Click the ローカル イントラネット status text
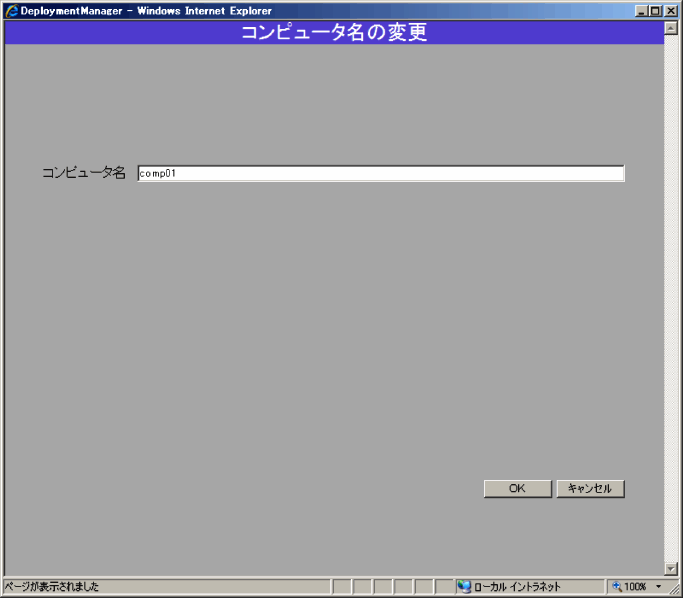The width and height of the screenshot is (683, 598). pyautogui.click(x=517, y=587)
